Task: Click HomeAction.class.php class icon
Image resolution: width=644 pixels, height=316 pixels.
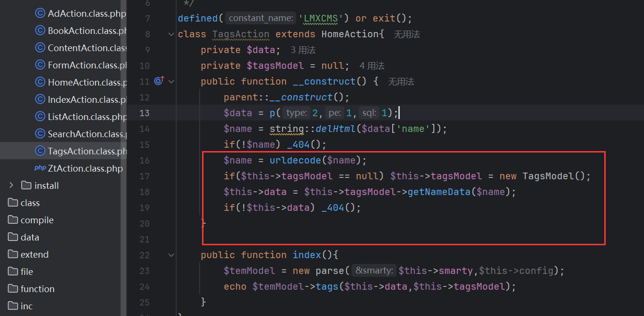Action: click(x=40, y=82)
